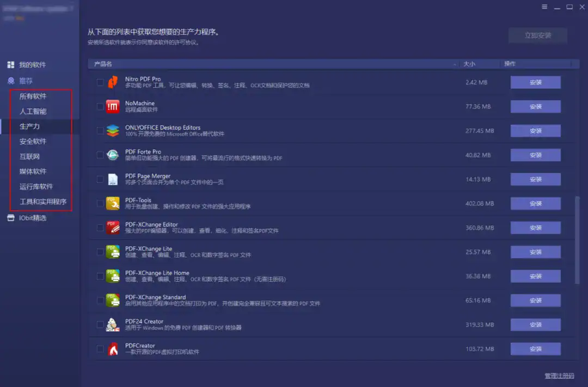Click the IObit精选 store icon
This screenshot has width=588, height=387.
point(11,217)
